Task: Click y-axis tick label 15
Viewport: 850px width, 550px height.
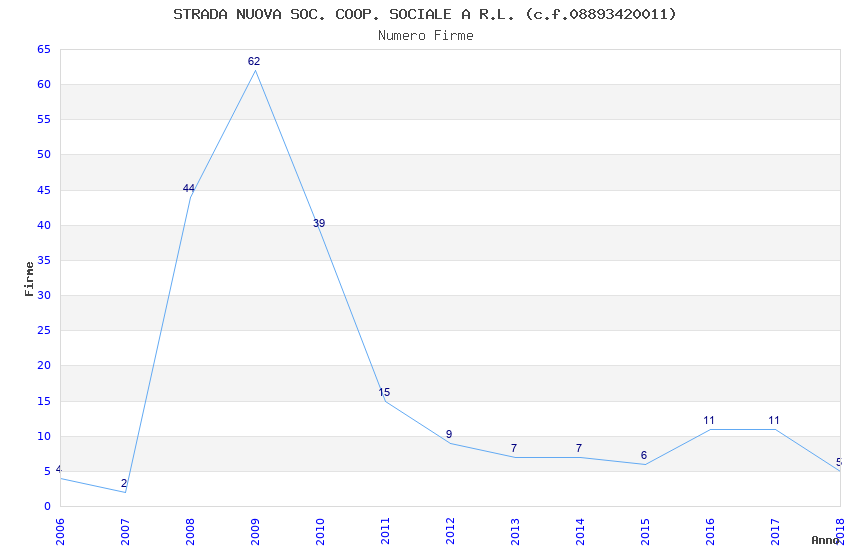Action: coord(44,401)
